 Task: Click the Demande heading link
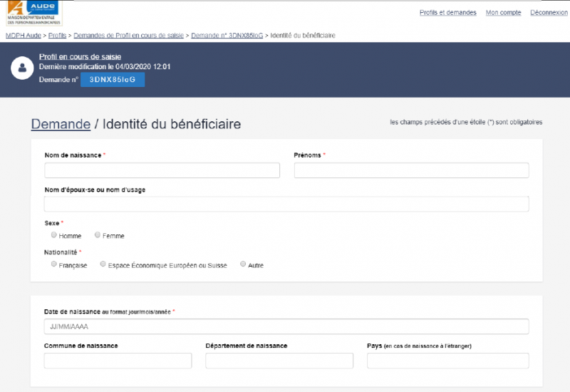point(61,124)
